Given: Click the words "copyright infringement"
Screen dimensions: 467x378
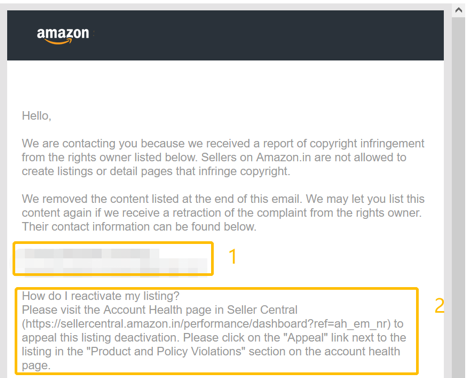Looking at the screenshot, I should [367, 143].
